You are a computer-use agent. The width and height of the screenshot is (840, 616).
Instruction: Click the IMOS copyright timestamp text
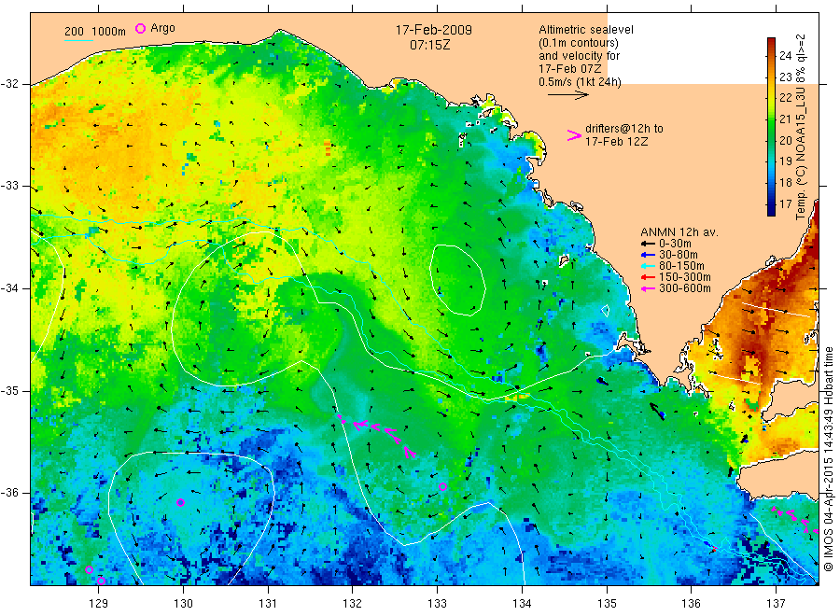828,458
